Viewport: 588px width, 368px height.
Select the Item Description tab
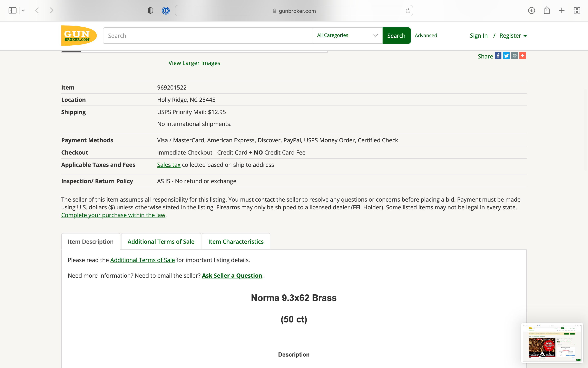pyautogui.click(x=91, y=241)
